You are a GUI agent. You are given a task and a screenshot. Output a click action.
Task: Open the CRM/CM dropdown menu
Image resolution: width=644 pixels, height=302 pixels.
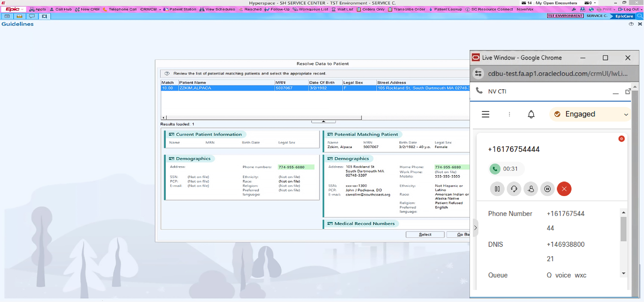[x=150, y=9]
